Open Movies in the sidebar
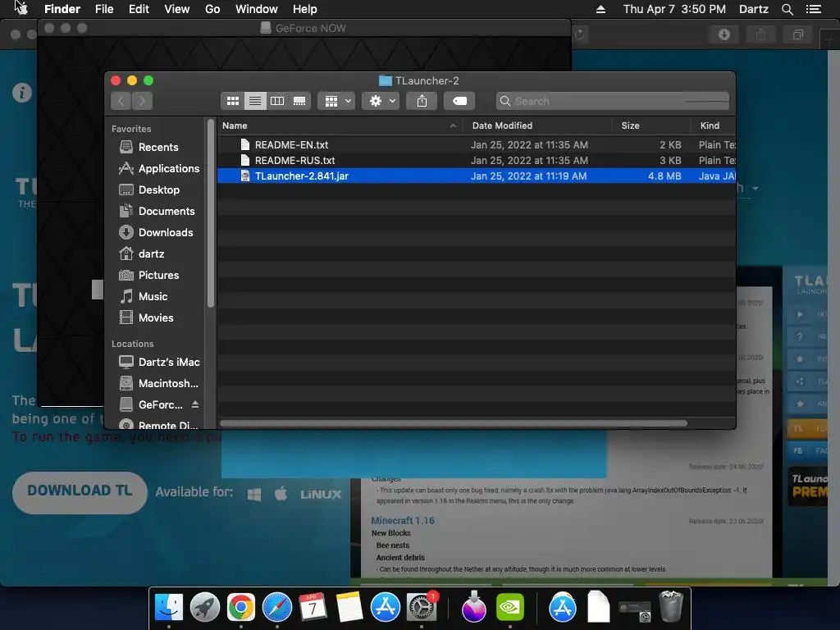840x630 pixels. point(147,317)
